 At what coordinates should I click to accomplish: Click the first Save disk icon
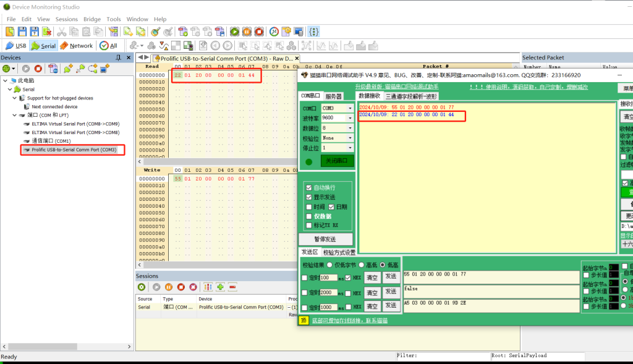tap(22, 32)
